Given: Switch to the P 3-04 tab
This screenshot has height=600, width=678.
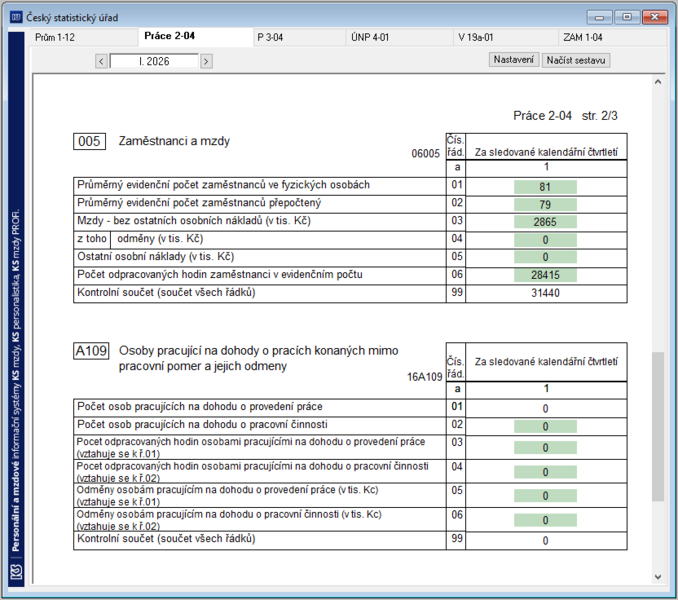Looking at the screenshot, I should click(x=299, y=37).
